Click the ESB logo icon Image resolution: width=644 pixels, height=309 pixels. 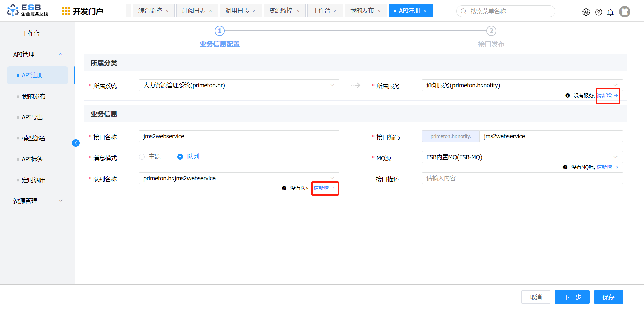[x=13, y=10]
